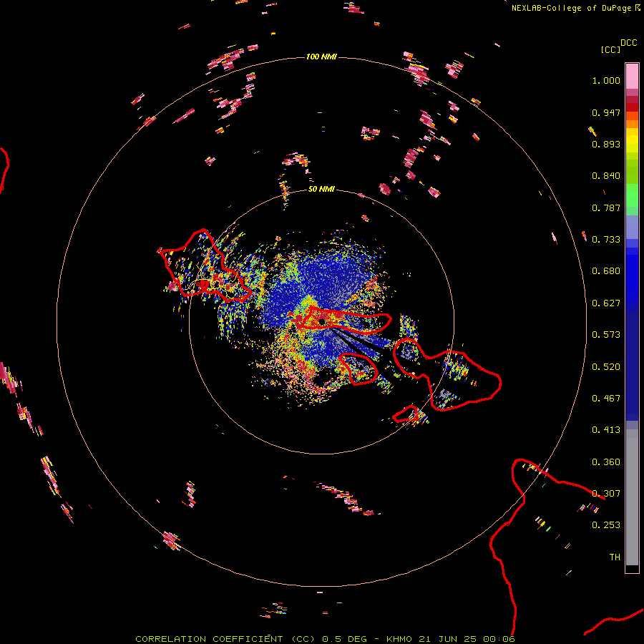Pick the red swatch above 0.947
The image size is (644, 644).
(632, 107)
